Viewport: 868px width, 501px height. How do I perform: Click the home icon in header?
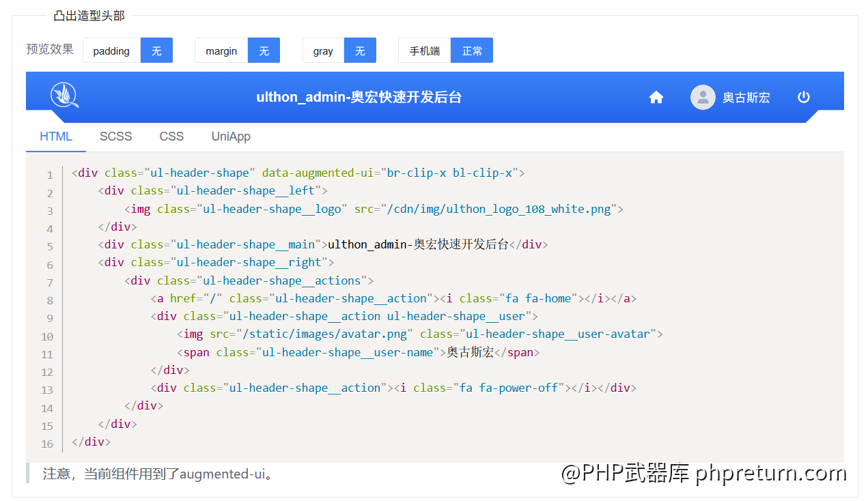(656, 98)
